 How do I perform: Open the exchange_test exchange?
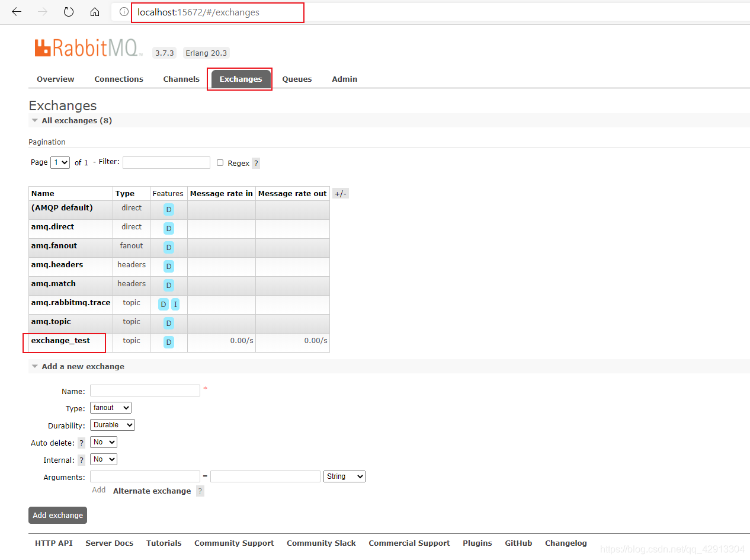pos(60,341)
